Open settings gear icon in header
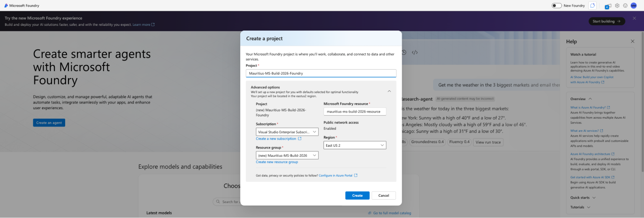Image resolution: width=644 pixels, height=218 pixels. [x=617, y=5]
